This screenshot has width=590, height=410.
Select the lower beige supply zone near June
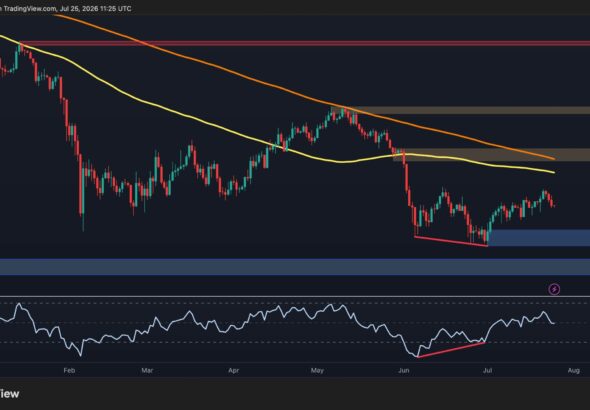point(491,155)
